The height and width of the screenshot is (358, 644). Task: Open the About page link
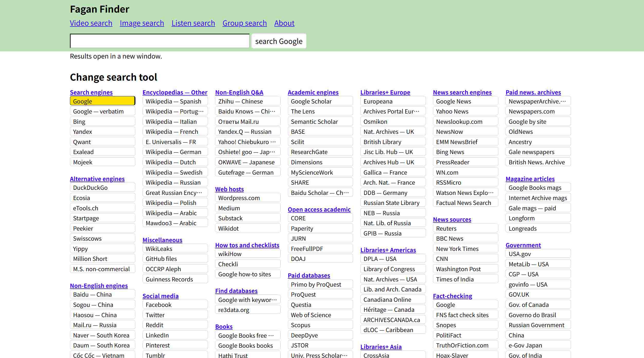pyautogui.click(x=284, y=23)
